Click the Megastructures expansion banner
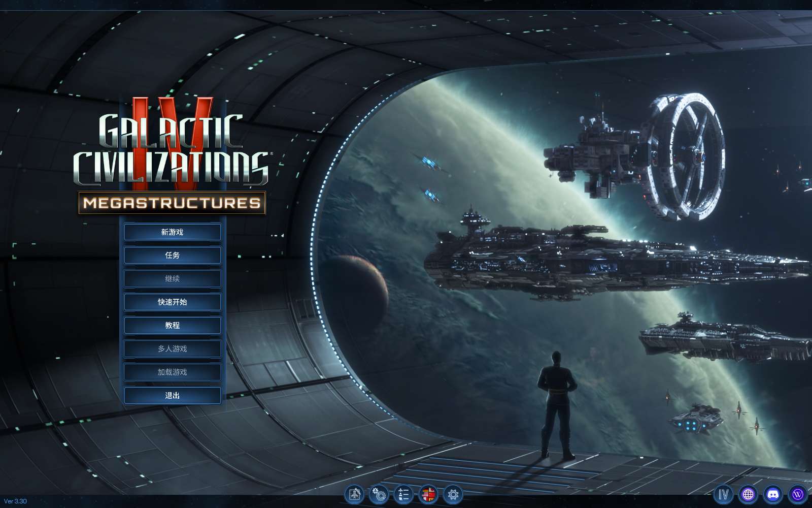Viewport: 812px width, 508px height. tap(172, 203)
